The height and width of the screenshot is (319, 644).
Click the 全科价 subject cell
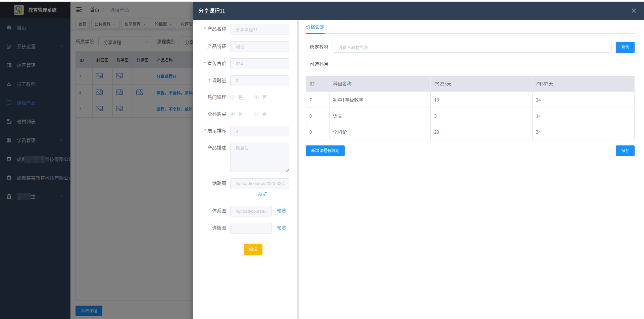(380, 132)
